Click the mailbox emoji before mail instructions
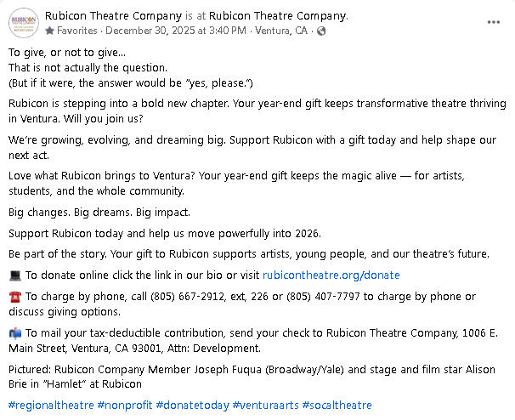Screen dimensions: 515x420 [14, 332]
